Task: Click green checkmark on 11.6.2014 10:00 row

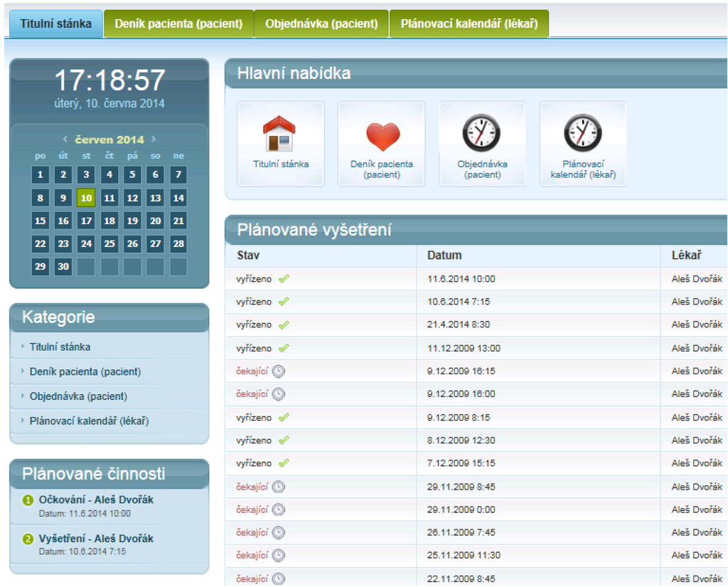Action: 284,279
